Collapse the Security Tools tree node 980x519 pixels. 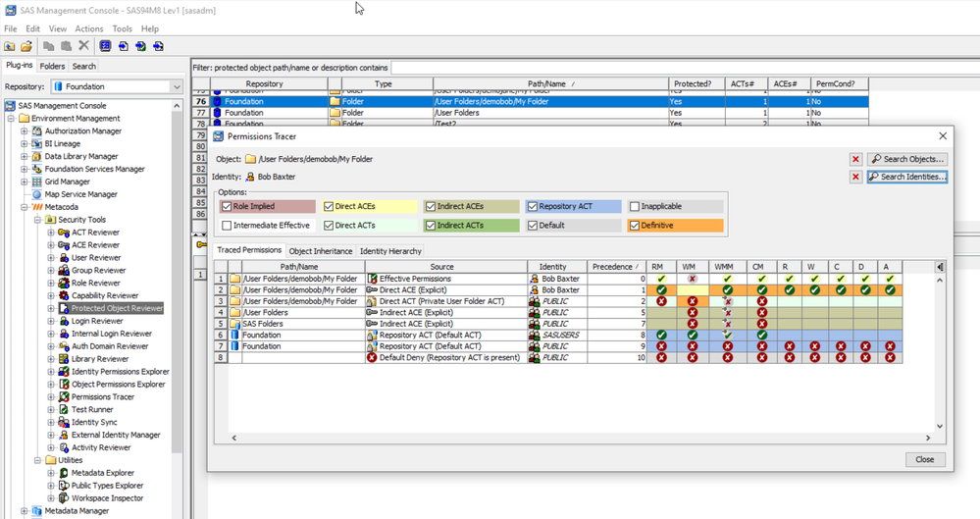[38, 220]
